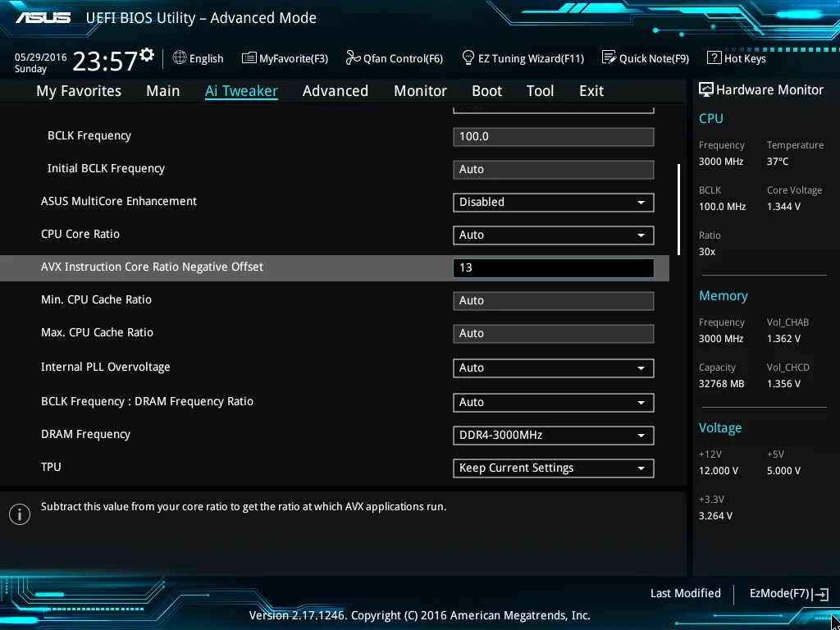Click the Quick Note notepad icon
The height and width of the screenshot is (630, 840).
pyautogui.click(x=609, y=58)
